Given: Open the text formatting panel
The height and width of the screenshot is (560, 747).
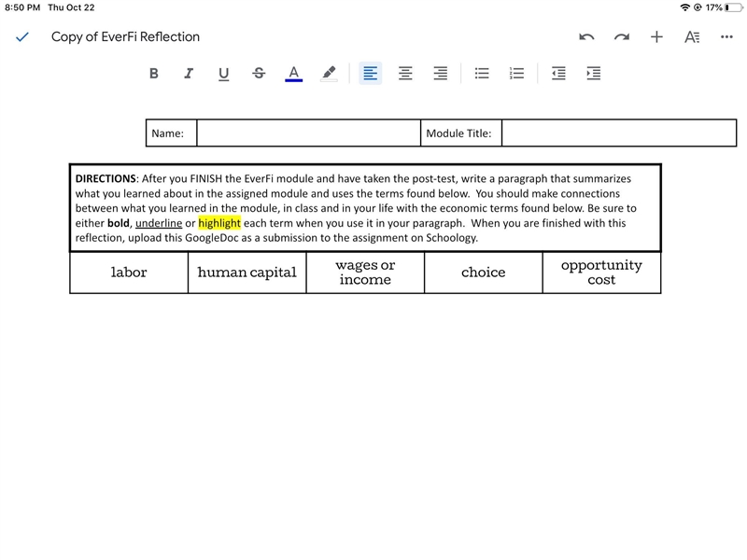Looking at the screenshot, I should [x=692, y=36].
